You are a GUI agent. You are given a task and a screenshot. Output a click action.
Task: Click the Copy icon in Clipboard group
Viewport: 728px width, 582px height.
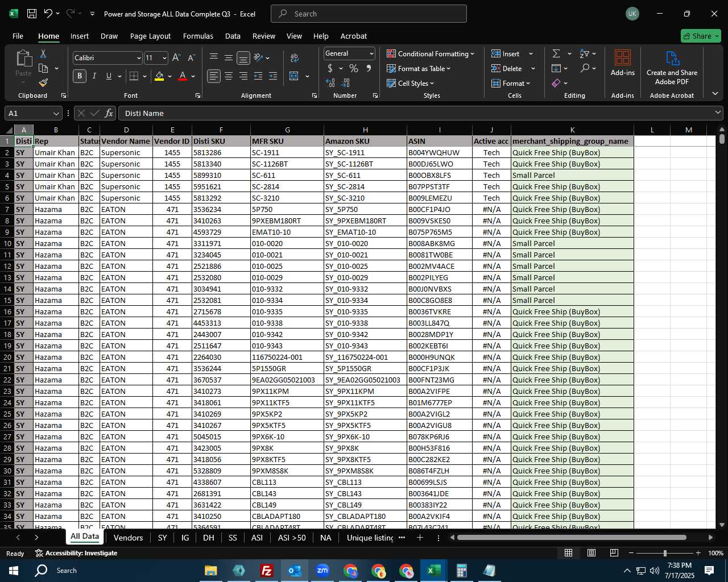coord(43,68)
